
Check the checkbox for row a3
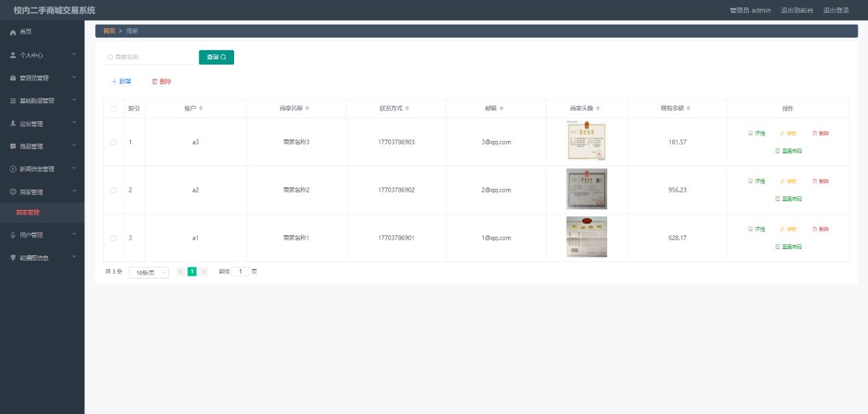(114, 142)
